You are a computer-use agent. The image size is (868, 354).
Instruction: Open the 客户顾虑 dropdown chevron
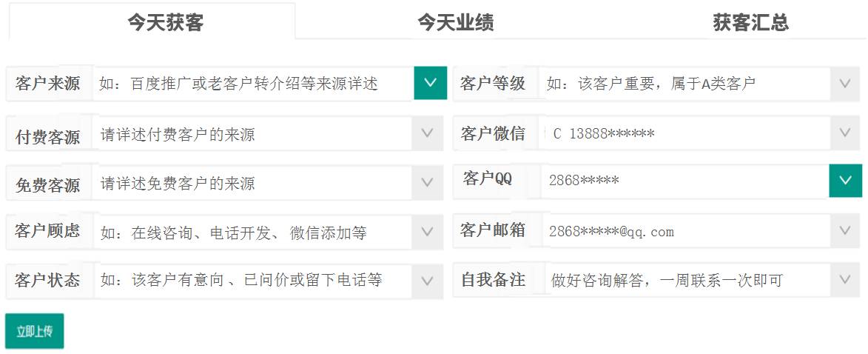pyautogui.click(x=427, y=232)
